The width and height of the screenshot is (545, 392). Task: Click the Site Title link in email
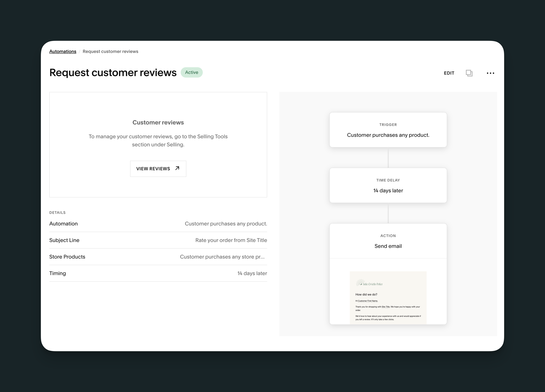tap(385, 307)
